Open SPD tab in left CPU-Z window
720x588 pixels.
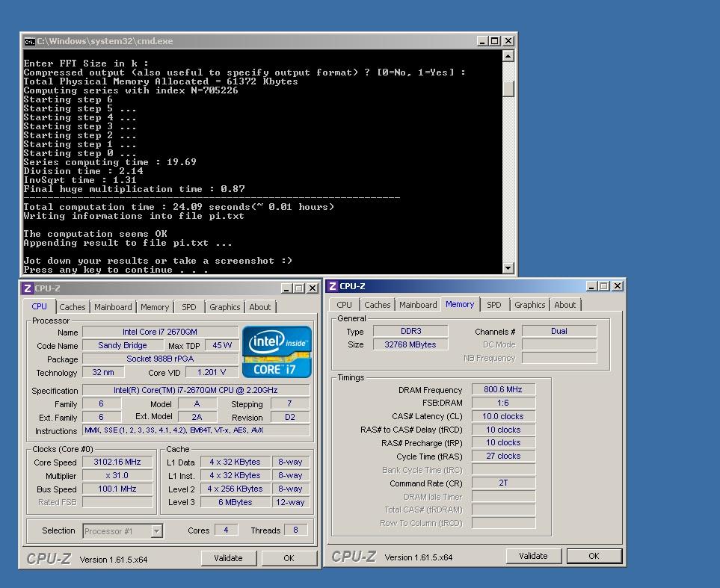pos(188,307)
